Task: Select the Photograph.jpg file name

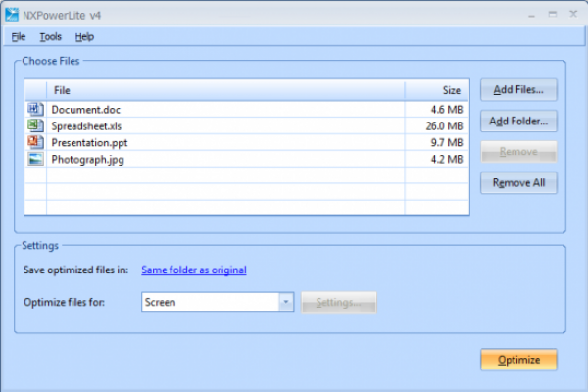Action: coord(87,160)
